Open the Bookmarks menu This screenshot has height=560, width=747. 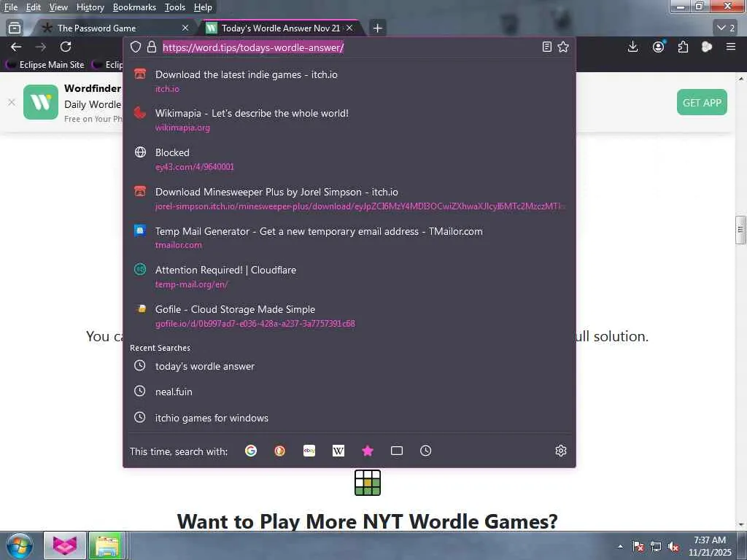134,7
